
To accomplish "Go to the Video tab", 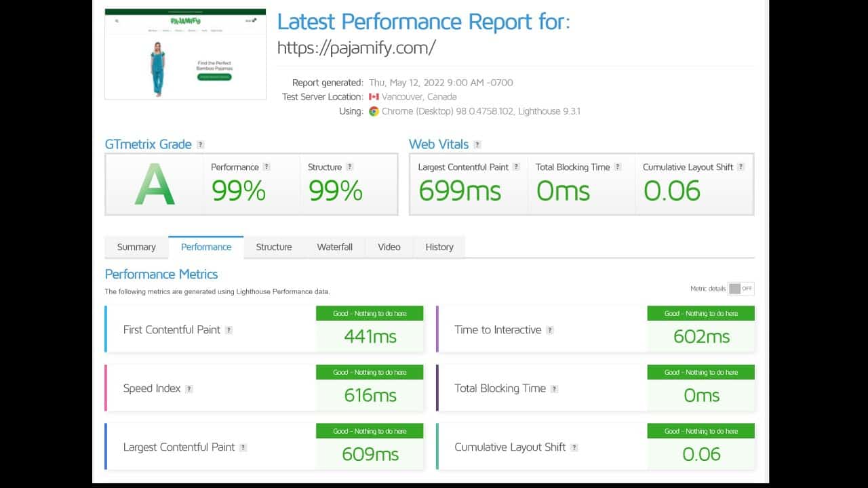I will click(389, 247).
